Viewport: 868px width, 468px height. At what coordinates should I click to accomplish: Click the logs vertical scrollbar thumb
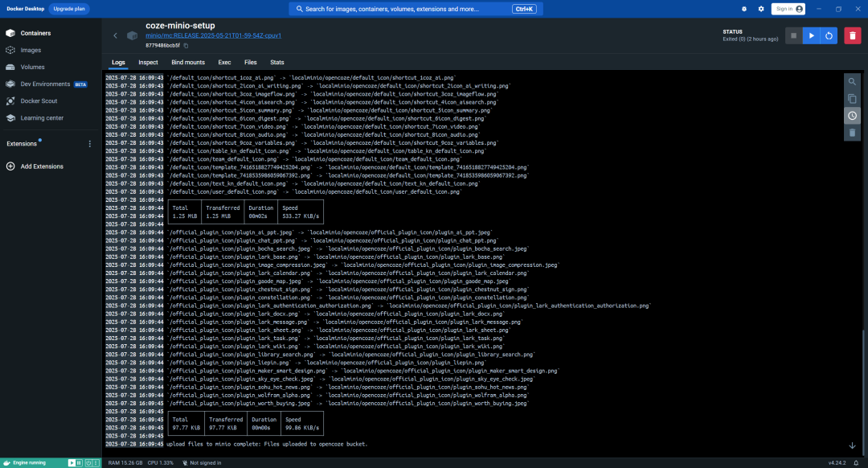(x=863, y=392)
